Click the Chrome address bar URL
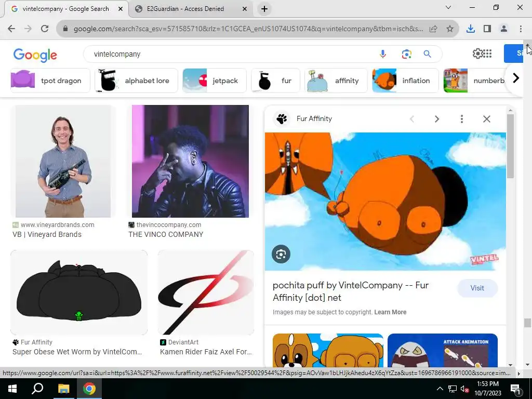532x399 pixels. click(248, 29)
